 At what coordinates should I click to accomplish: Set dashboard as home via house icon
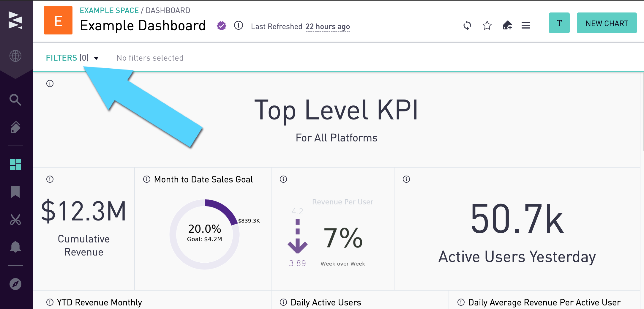pyautogui.click(x=507, y=25)
